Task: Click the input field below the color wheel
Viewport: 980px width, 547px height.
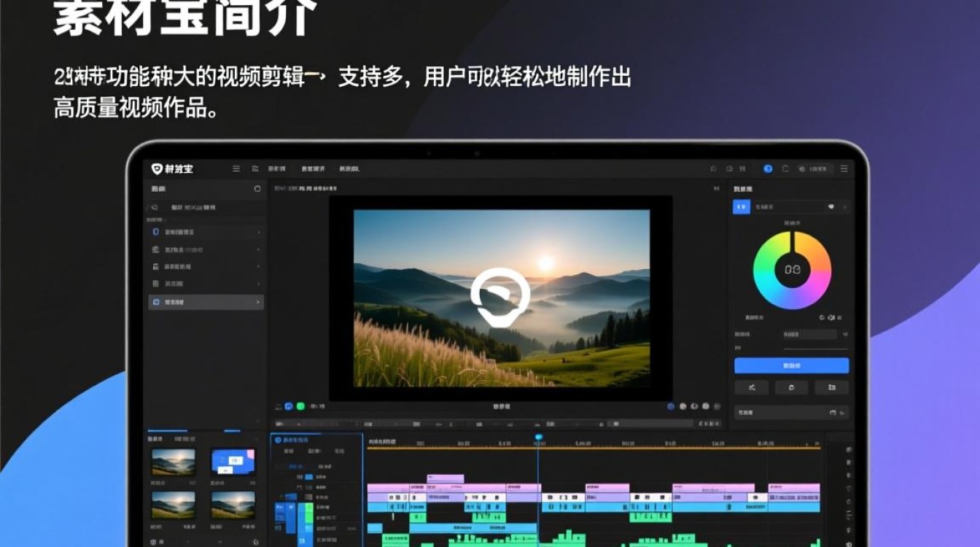Action: (809, 334)
